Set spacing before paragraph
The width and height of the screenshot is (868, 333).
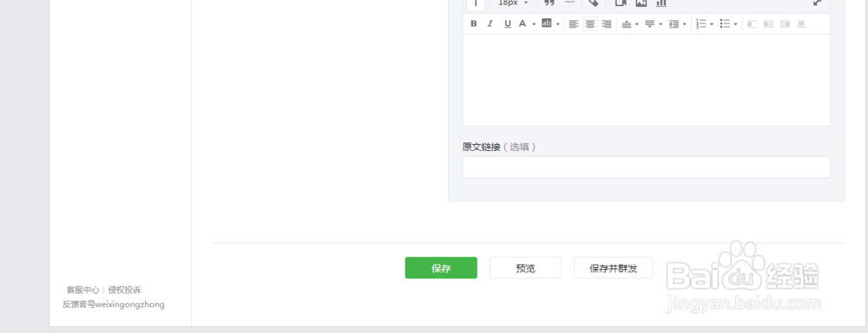coord(627,23)
